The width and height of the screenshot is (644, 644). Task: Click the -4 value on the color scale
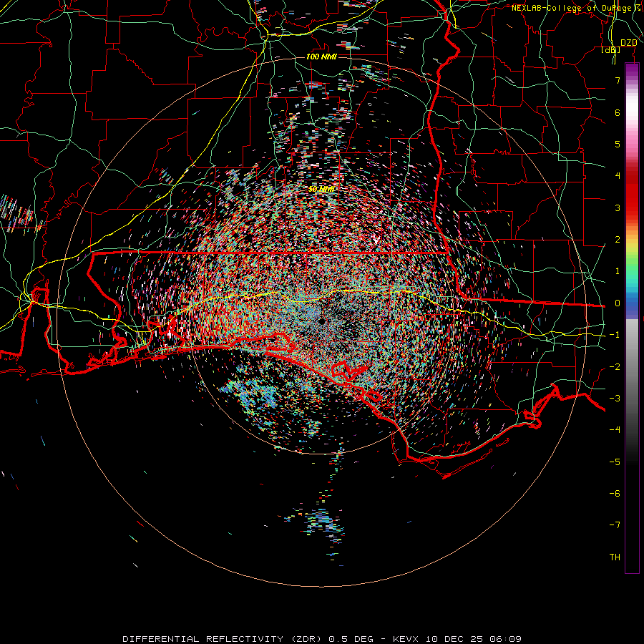coord(615,430)
